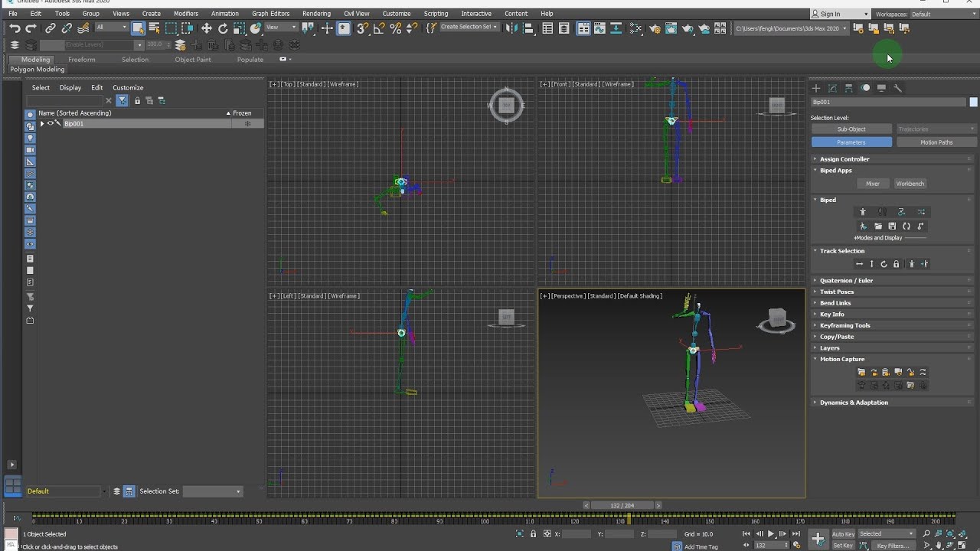Toggle the selection lock icon in status bar
This screenshot has width=980, height=551.
point(533,534)
